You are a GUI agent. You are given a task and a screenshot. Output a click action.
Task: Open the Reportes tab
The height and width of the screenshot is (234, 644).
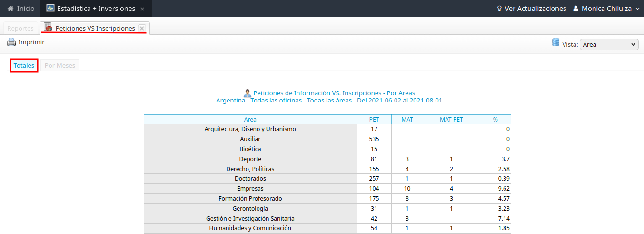20,28
